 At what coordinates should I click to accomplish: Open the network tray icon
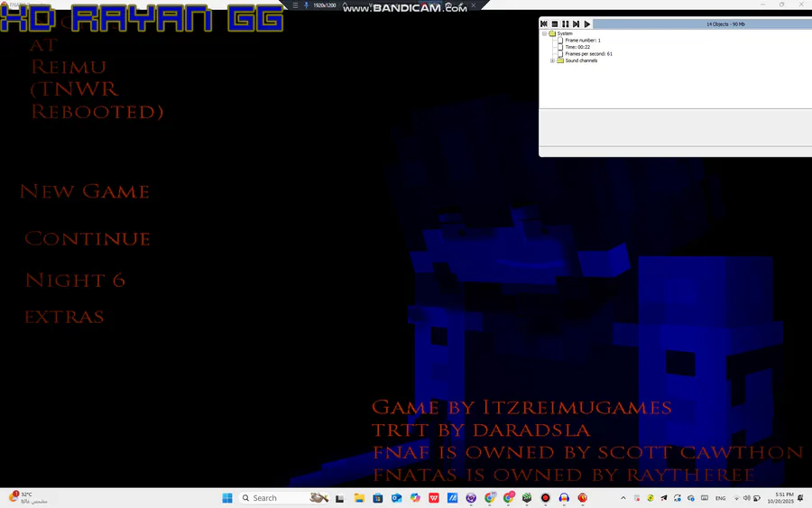(x=736, y=498)
